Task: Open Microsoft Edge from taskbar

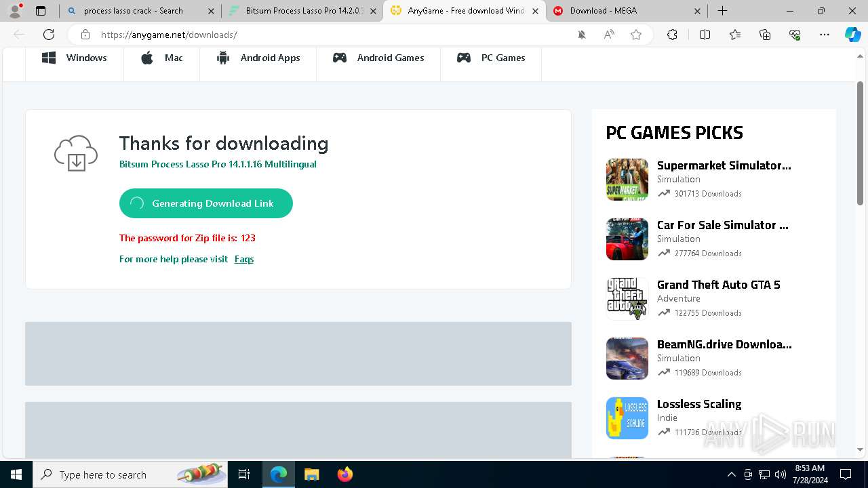Action: pos(279,474)
